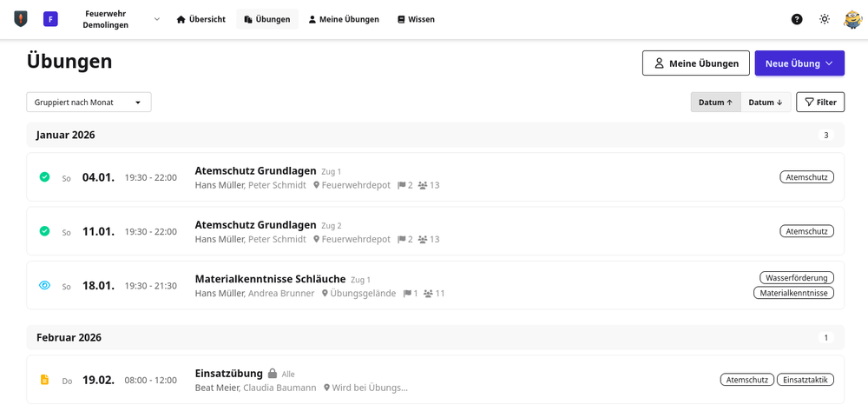
Task: Sort by Datum ascending
Action: coord(715,103)
